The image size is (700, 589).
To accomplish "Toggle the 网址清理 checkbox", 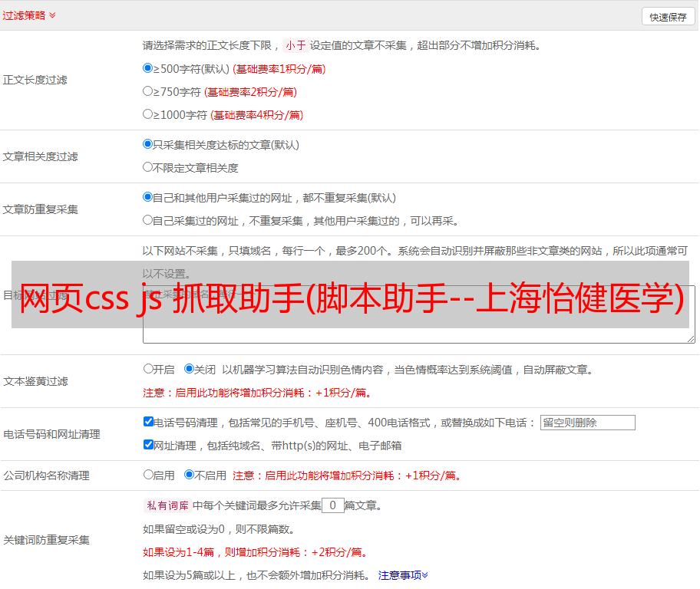I will (148, 444).
